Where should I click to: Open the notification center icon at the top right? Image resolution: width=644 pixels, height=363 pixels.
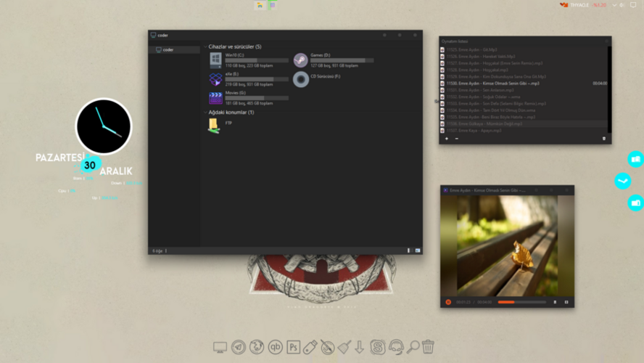pyautogui.click(x=633, y=5)
